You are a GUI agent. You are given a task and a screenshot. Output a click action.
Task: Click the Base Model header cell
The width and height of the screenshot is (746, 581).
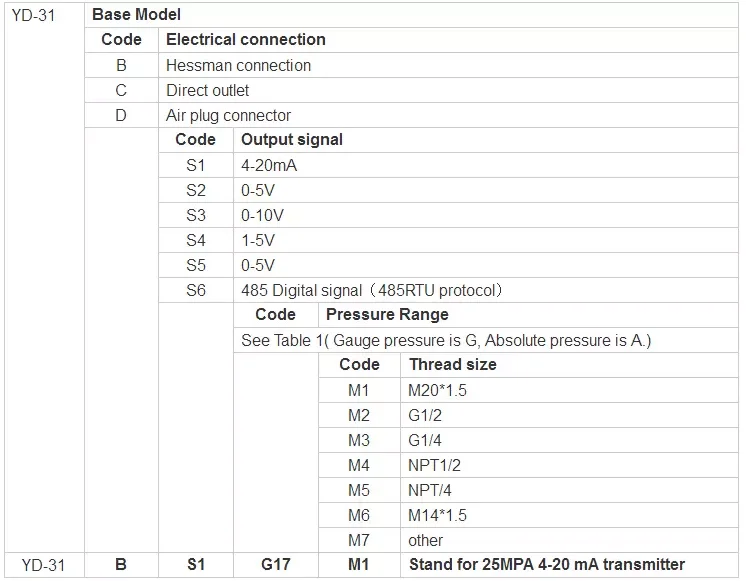[x=136, y=16]
